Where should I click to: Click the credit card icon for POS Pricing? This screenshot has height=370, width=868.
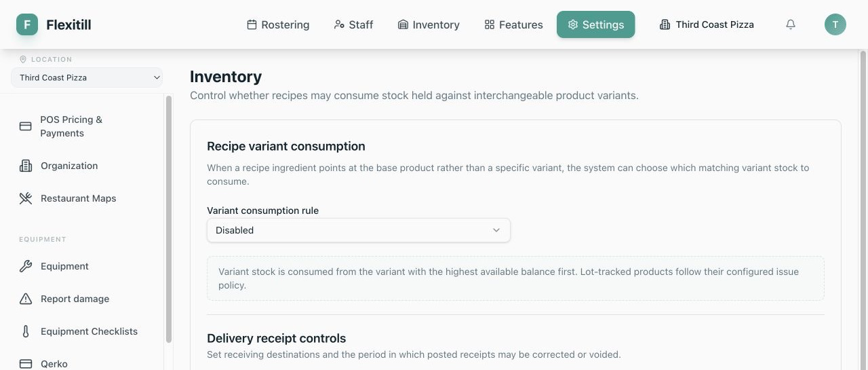click(26, 126)
